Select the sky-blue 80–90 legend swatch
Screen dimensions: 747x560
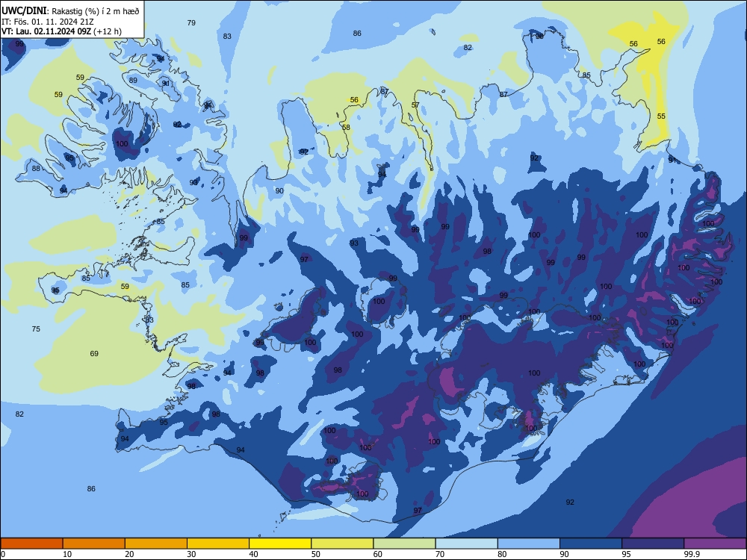(529, 544)
